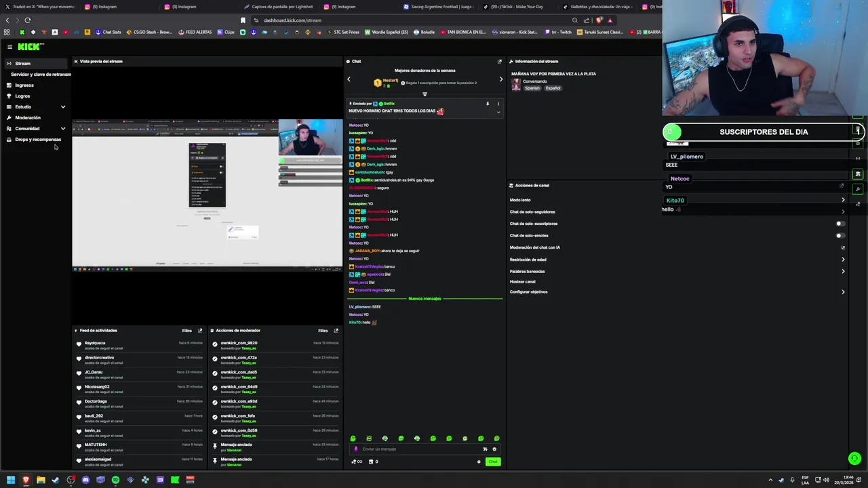Open Servidor y clave de retransmisión
This screenshot has width=868, height=488.
41,75
